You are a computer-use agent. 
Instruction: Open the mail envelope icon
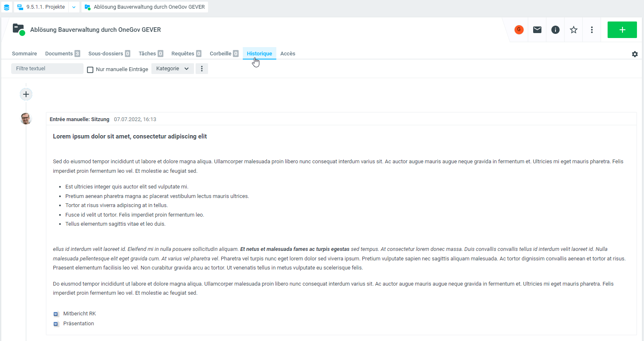[537, 30]
